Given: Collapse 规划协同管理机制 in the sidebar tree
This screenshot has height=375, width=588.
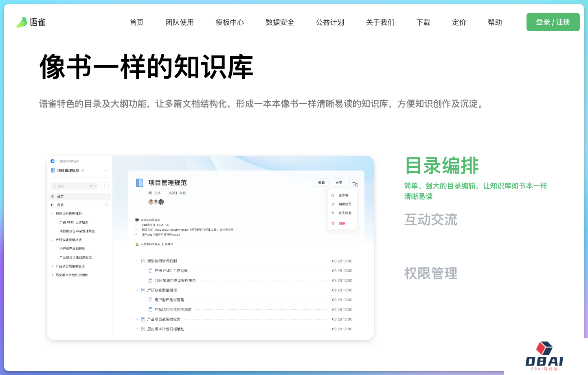Looking at the screenshot, I should pyautogui.click(x=53, y=214).
